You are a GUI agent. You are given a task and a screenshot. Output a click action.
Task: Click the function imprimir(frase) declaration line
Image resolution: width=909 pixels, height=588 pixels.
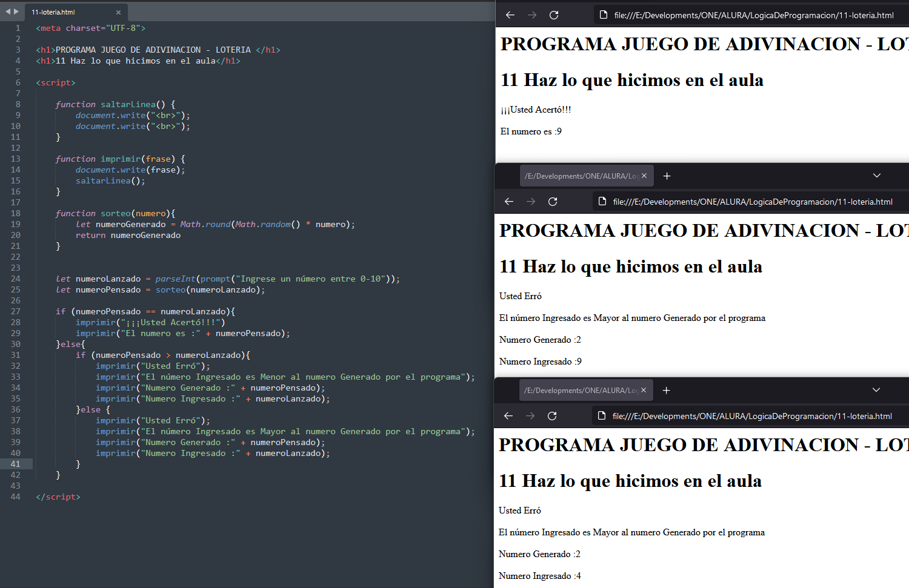(x=120, y=159)
